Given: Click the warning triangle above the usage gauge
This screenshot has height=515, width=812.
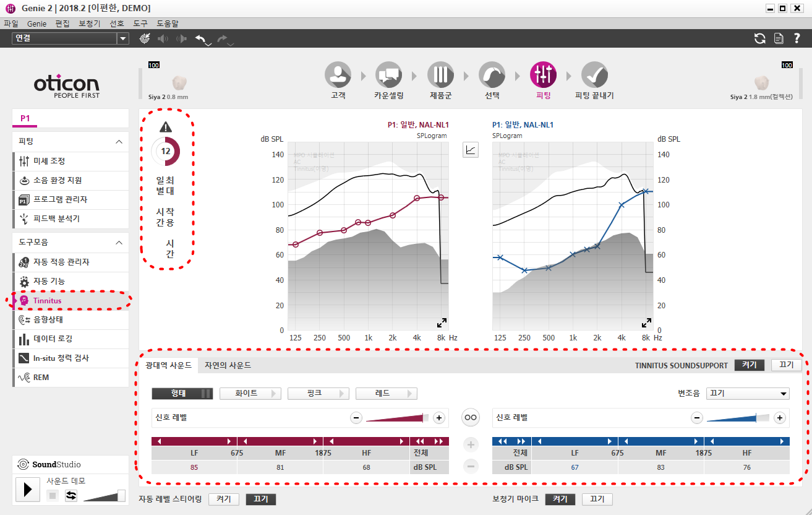Looking at the screenshot, I should tap(165, 127).
